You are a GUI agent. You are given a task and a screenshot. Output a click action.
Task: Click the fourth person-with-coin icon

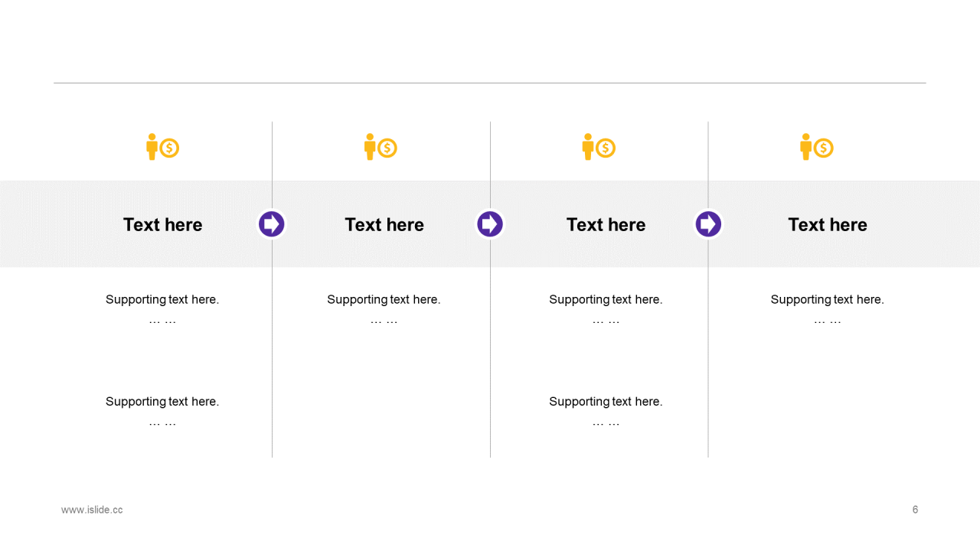click(x=816, y=147)
